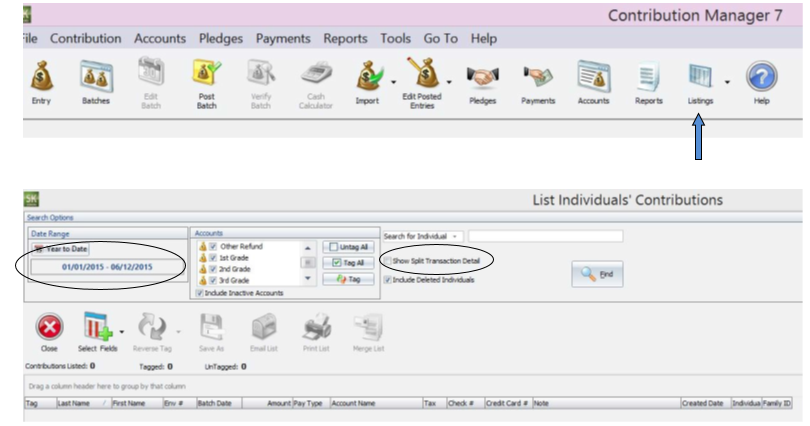Click the Import money bag icon

point(369,75)
